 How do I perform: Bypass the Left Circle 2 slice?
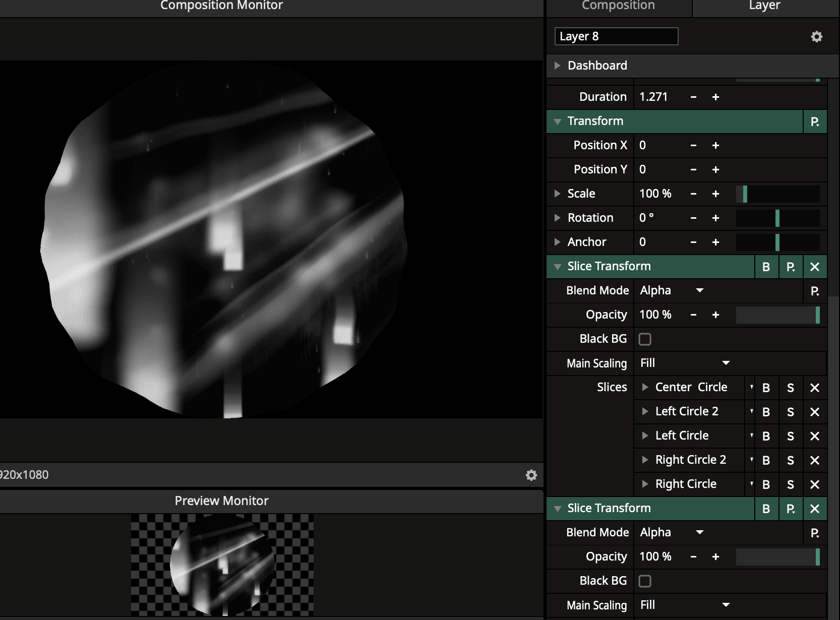tap(766, 412)
